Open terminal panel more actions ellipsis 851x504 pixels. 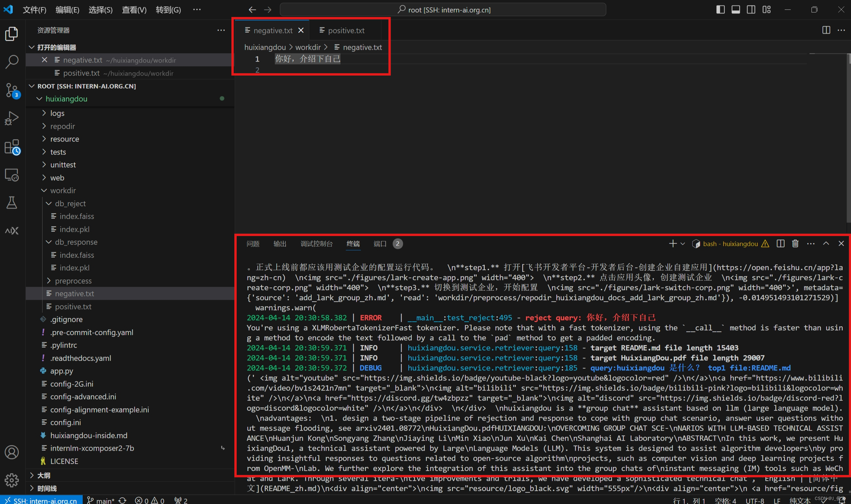click(810, 244)
